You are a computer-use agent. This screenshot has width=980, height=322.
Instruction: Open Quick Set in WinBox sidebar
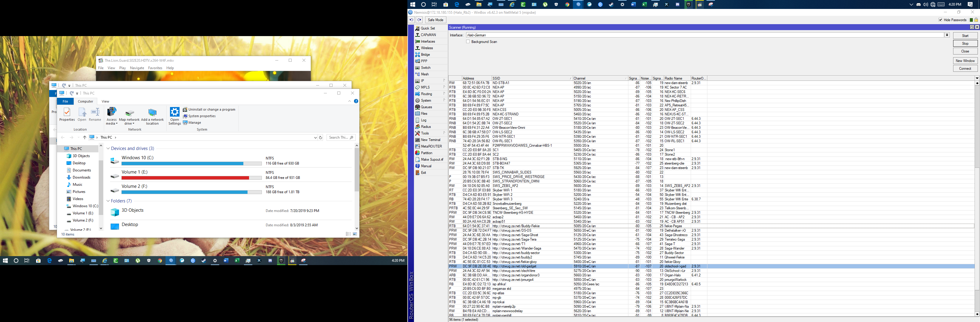428,28
